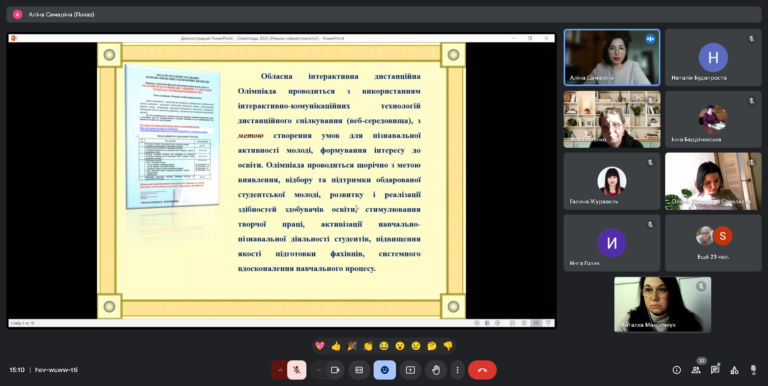
Task: Select Наталка Максимчук self-view tile
Action: click(663, 304)
